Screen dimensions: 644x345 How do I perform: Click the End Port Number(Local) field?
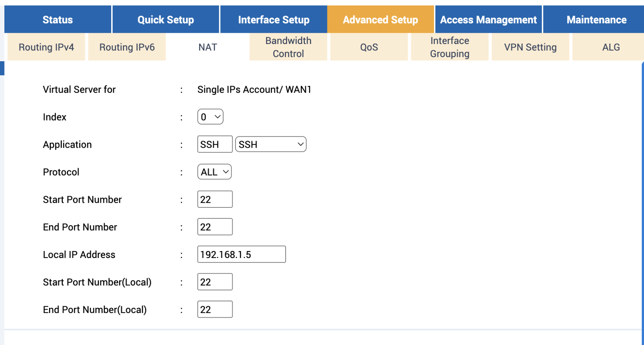pos(215,309)
